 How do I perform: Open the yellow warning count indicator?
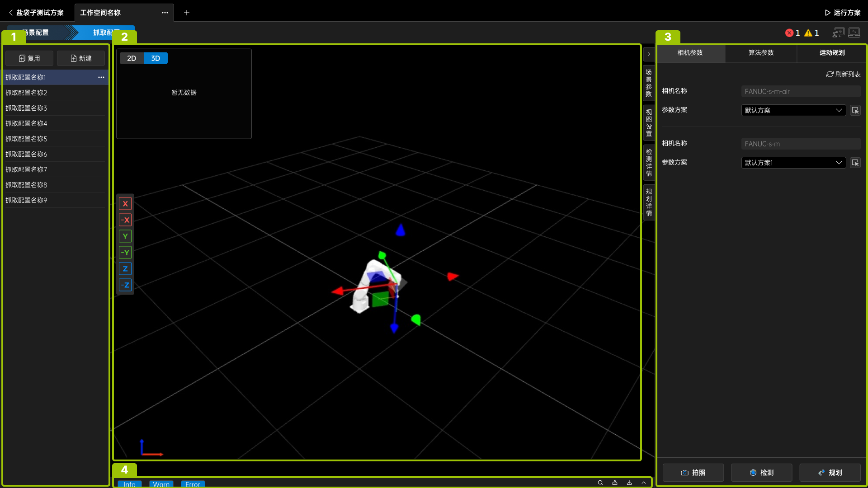point(811,33)
